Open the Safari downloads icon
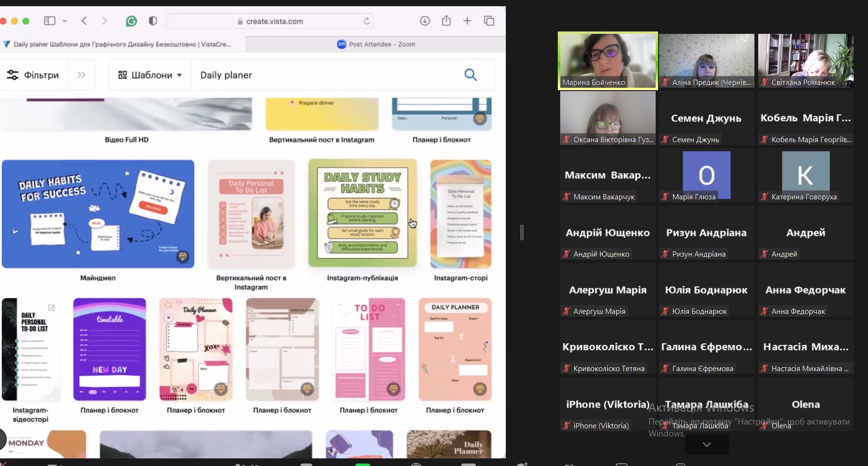The width and height of the screenshot is (868, 466). 425,21
